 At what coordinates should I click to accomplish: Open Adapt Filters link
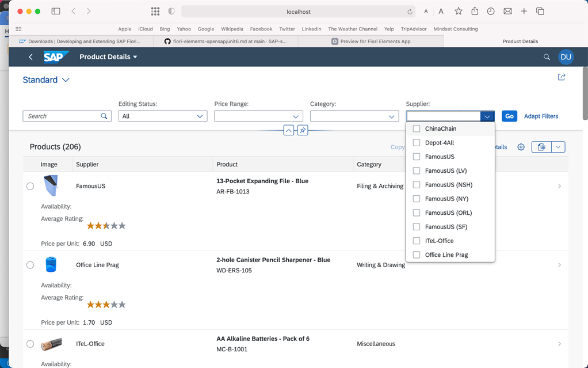[x=541, y=116]
